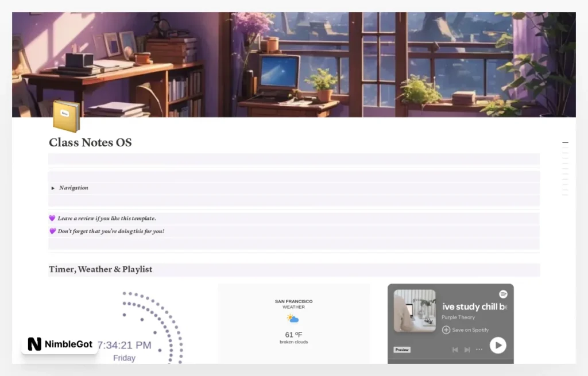Viewport: 588px width, 376px height.
Task: Open the playlist album cover thumbnail
Action: coord(414,311)
